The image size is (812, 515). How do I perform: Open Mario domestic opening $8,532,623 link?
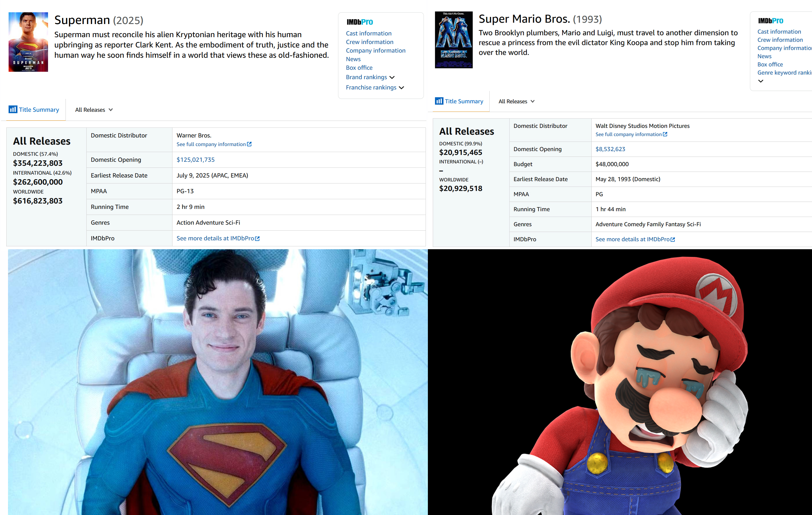pyautogui.click(x=610, y=149)
